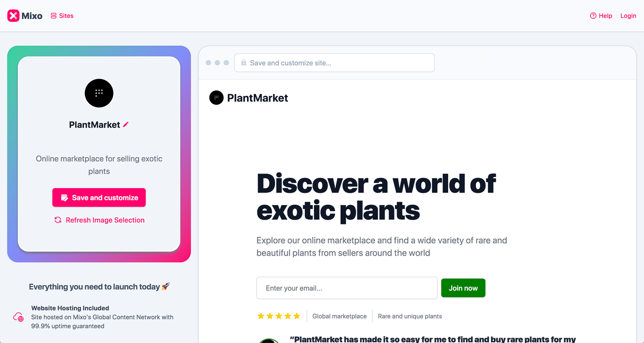Click the round PlantMarket logo in sidebar card
The height and width of the screenshot is (343, 644).
[x=99, y=93]
